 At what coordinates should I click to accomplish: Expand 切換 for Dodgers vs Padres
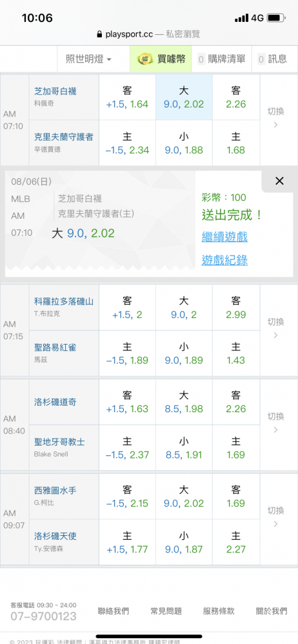tap(276, 423)
